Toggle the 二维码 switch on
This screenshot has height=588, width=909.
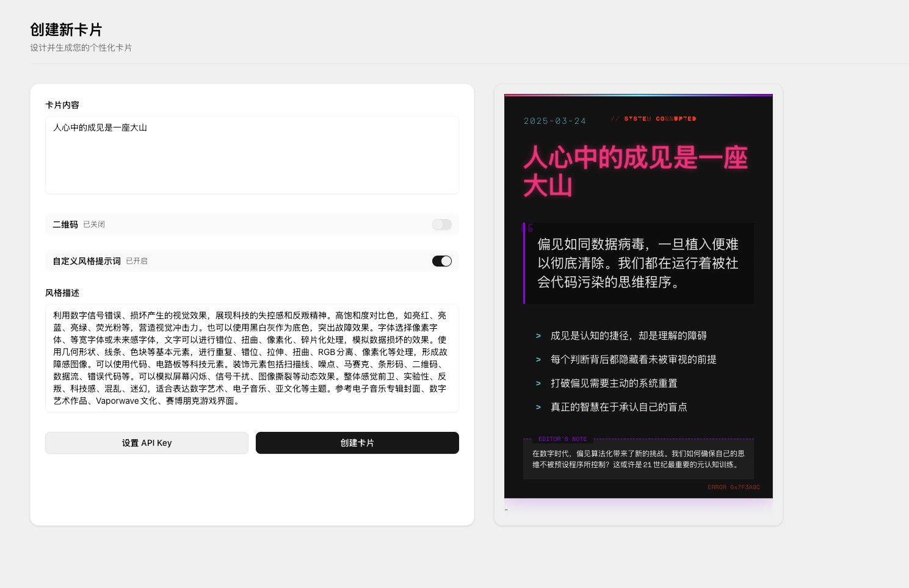441,224
